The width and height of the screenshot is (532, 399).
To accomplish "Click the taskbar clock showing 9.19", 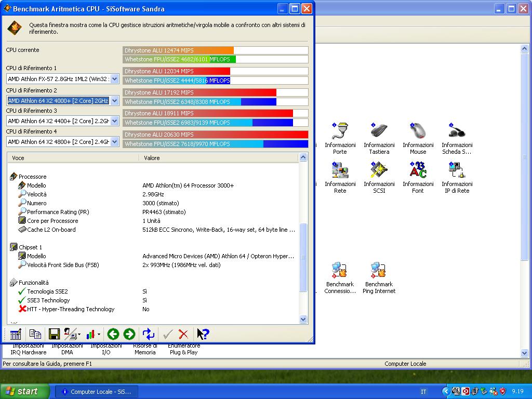I will tap(518, 392).
